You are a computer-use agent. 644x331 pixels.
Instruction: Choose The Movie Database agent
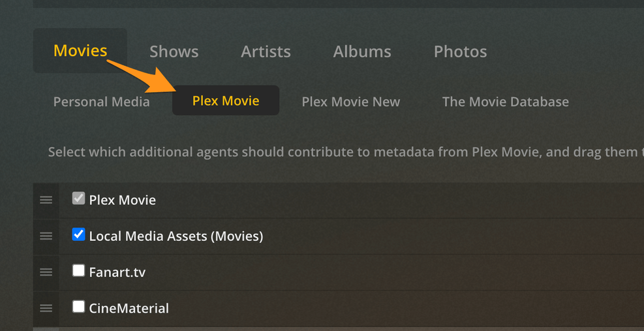coord(505,102)
